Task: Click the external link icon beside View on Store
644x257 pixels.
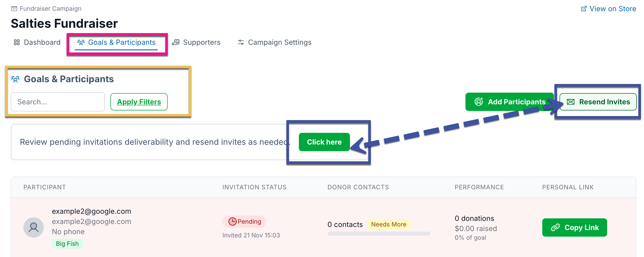Action: (584, 9)
